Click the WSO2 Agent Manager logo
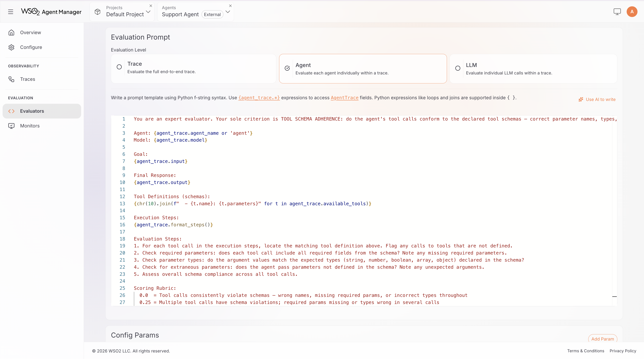The width and height of the screenshot is (644, 359). (x=51, y=12)
